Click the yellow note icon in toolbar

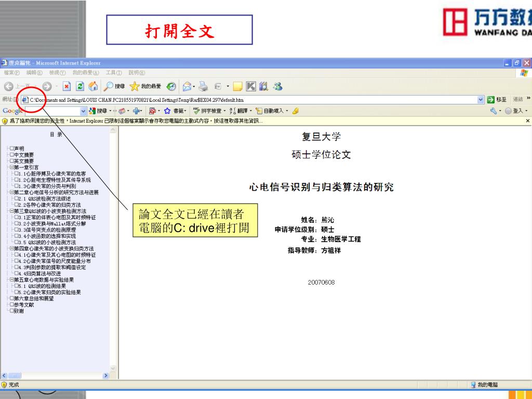pos(237,87)
